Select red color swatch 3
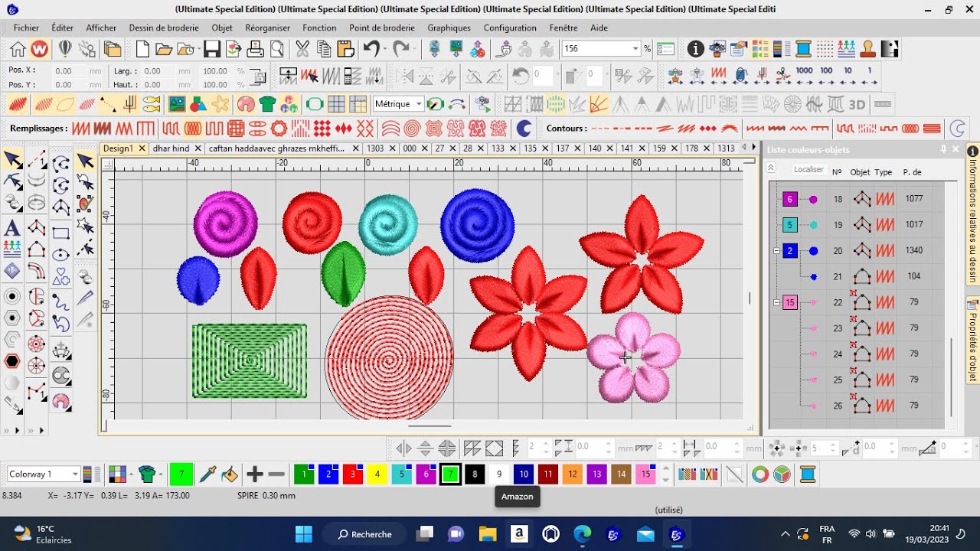 (x=353, y=474)
